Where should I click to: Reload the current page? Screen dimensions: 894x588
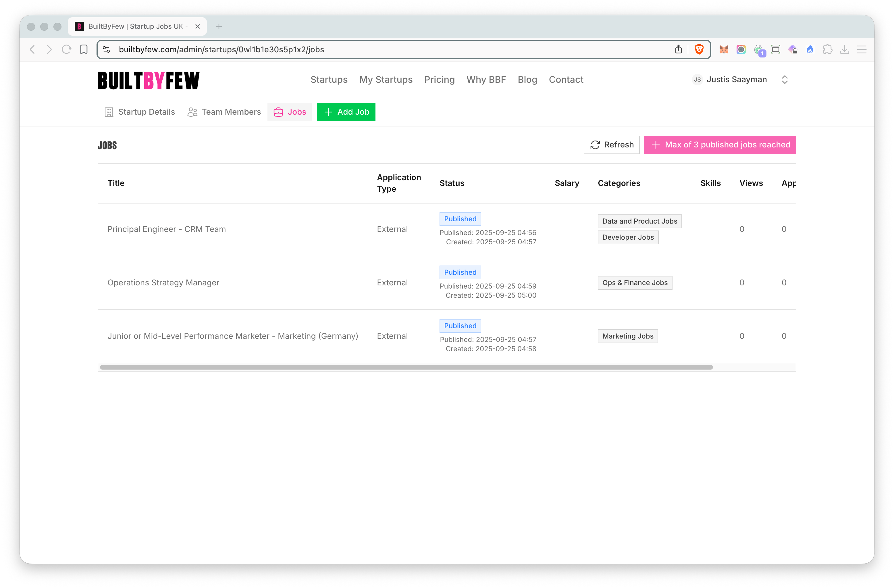click(66, 49)
